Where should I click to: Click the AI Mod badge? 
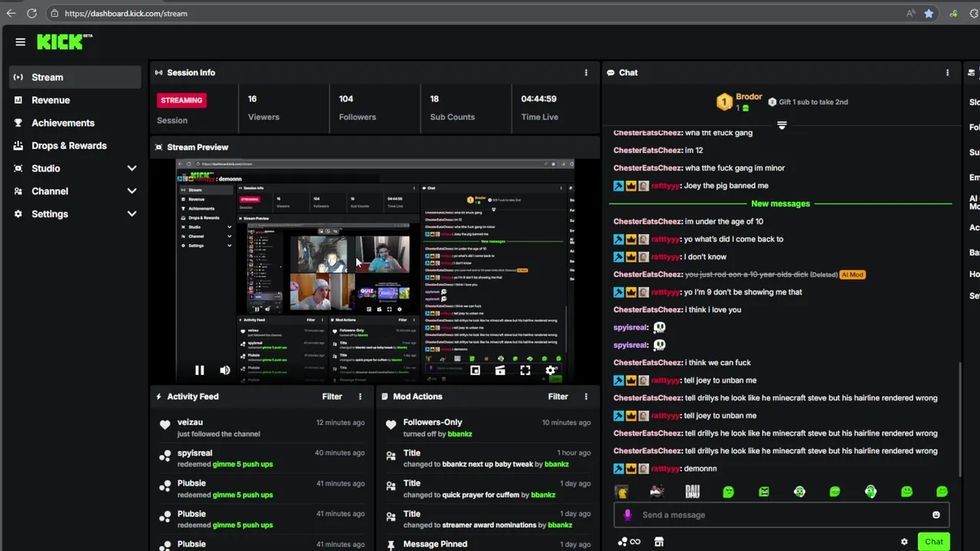pos(852,275)
